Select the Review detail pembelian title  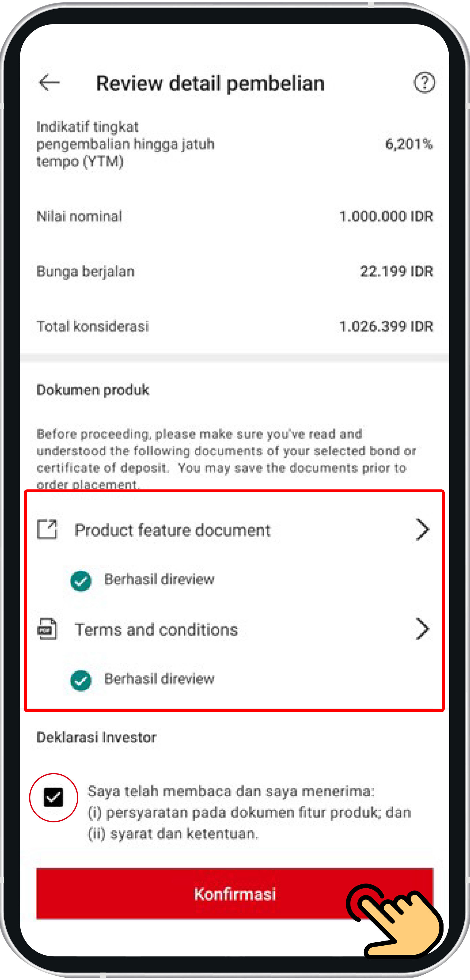point(210,83)
